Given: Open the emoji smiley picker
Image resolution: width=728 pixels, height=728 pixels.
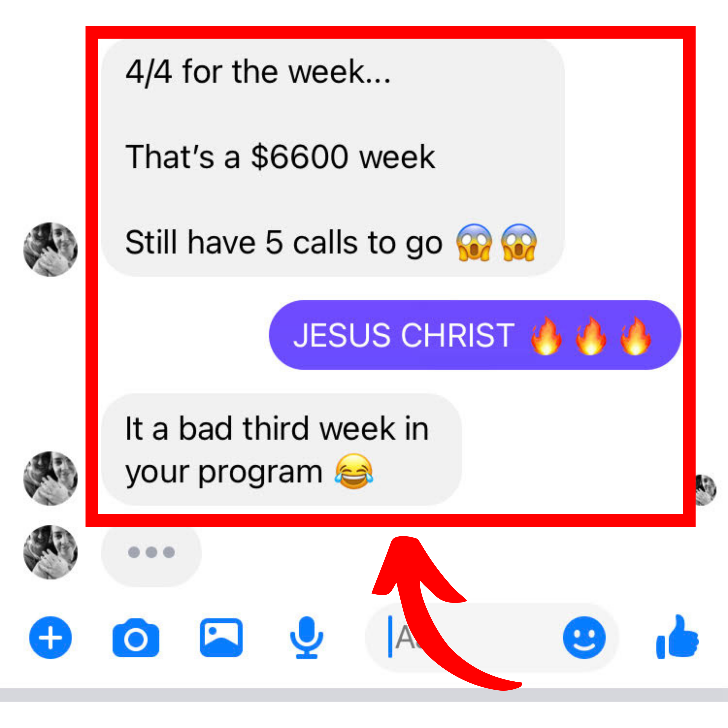Looking at the screenshot, I should pos(584,637).
